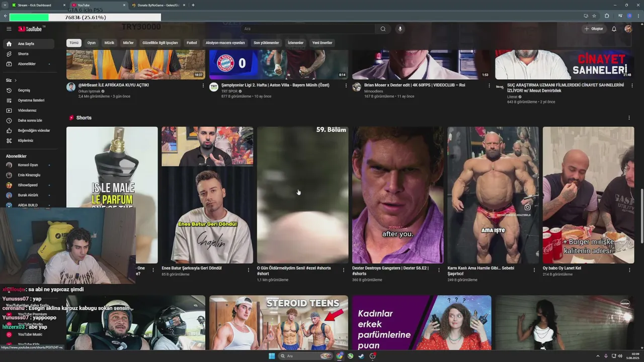
Task: Select the Müzik filter chip
Action: coord(109,43)
